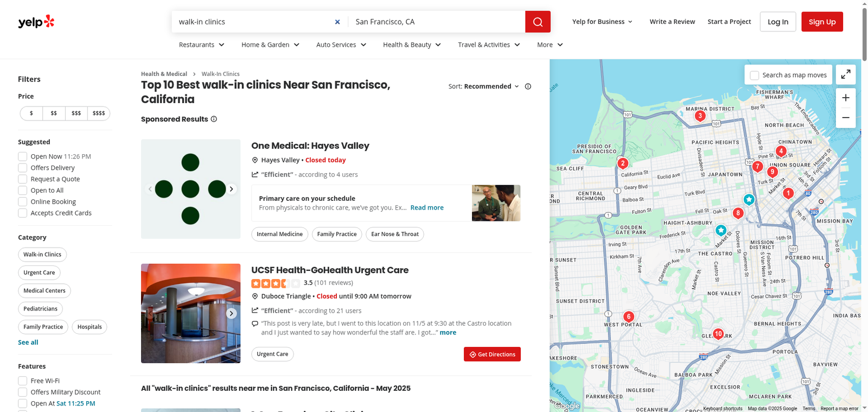Screen dimensions: 868x412
Task: Select map pin number 4
Action: click(781, 151)
